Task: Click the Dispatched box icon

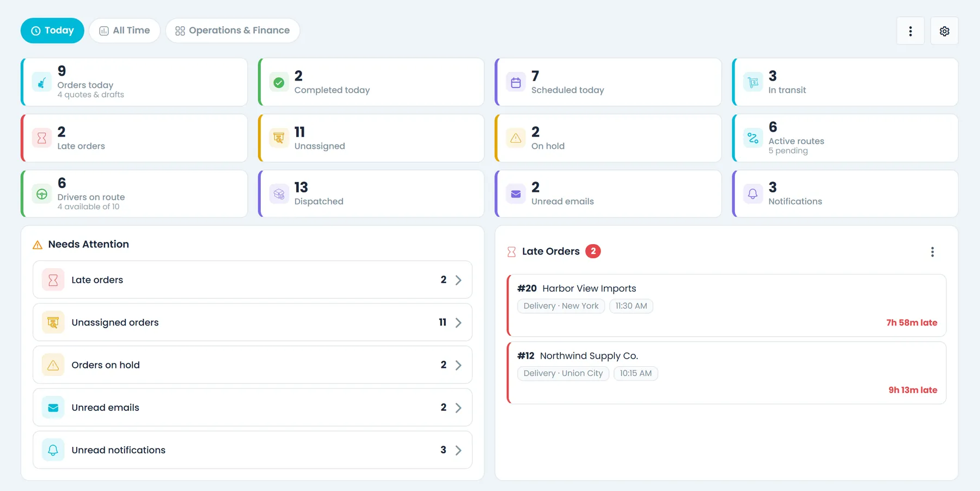Action: [x=279, y=194]
